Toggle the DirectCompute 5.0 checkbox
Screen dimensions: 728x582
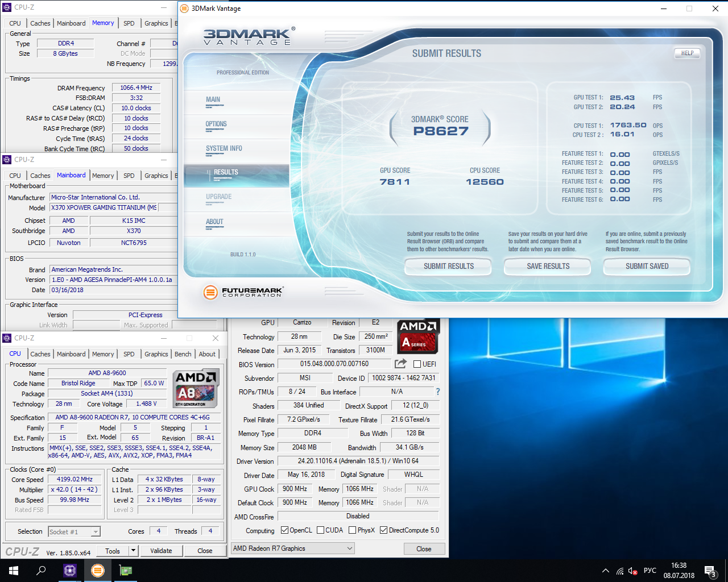(x=383, y=530)
